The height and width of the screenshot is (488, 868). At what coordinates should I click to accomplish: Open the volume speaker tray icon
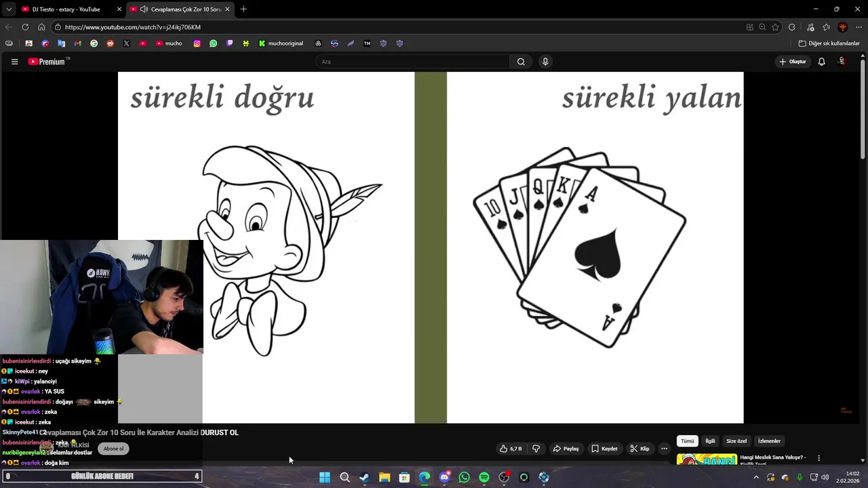[825, 477]
